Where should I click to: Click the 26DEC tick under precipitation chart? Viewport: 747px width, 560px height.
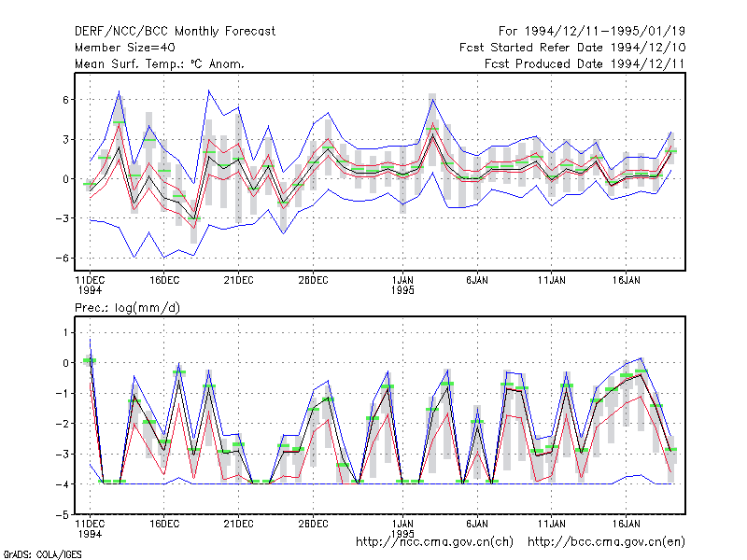[x=313, y=524]
